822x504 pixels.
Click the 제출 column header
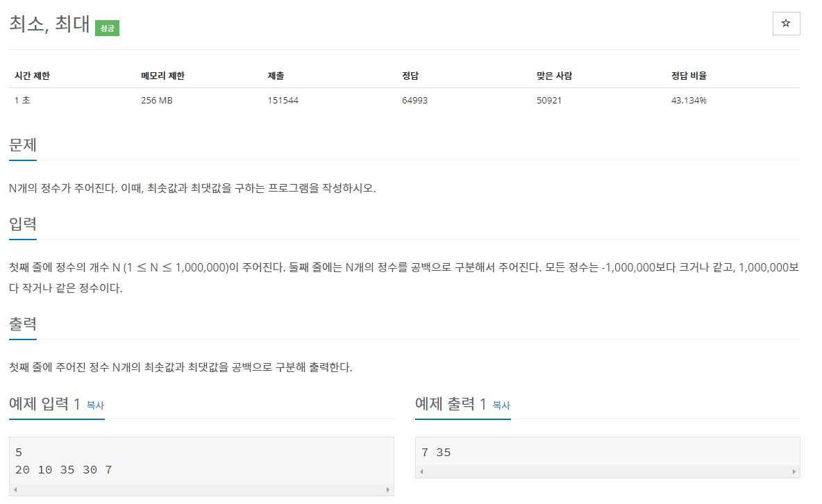pos(276,76)
